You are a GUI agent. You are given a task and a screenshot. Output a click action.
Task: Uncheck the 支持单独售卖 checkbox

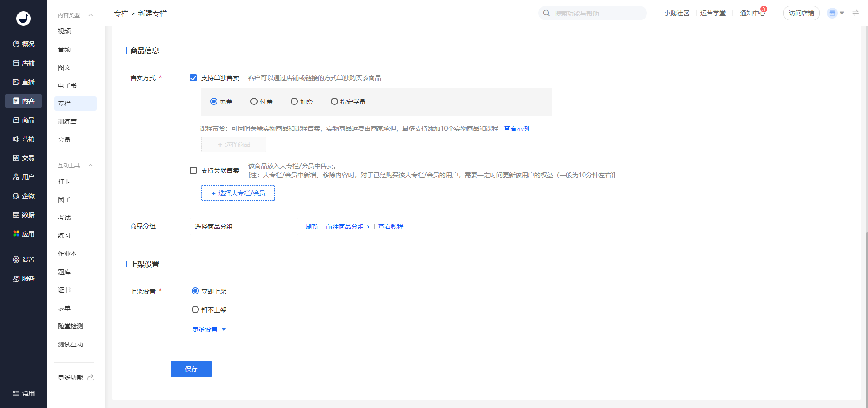point(193,78)
